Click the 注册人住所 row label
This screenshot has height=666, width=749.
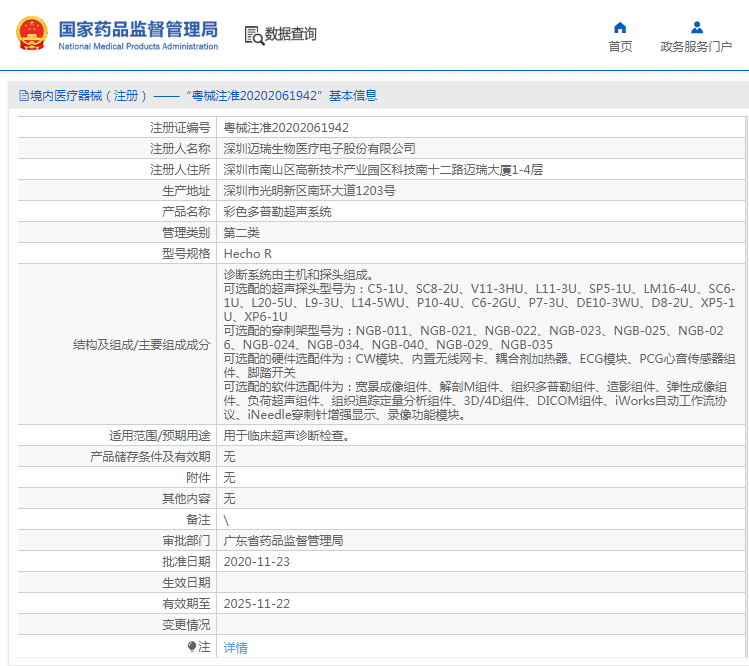pos(180,170)
